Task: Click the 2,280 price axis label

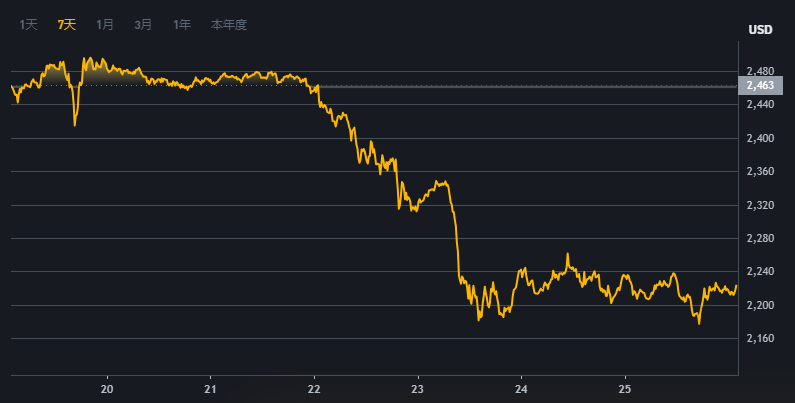Action: click(760, 238)
